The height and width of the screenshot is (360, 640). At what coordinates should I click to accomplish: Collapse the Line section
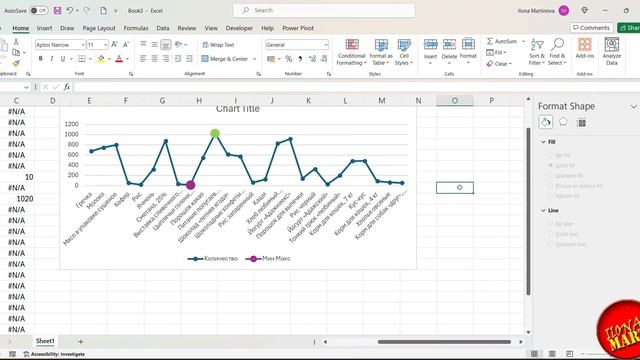543,211
